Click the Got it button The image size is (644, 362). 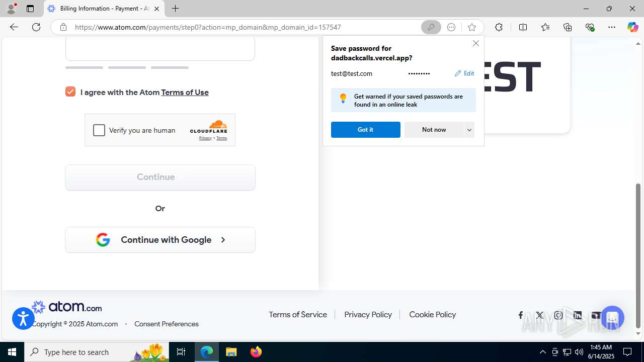click(365, 130)
